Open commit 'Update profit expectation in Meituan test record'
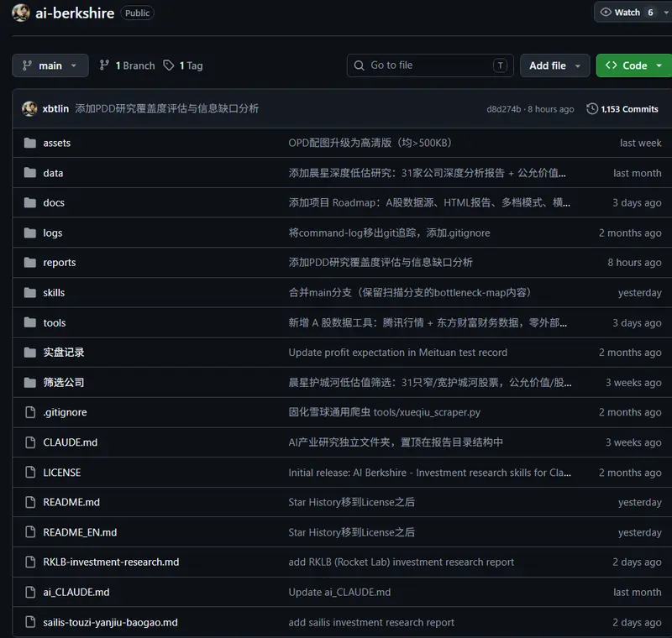672x638 pixels. (397, 353)
